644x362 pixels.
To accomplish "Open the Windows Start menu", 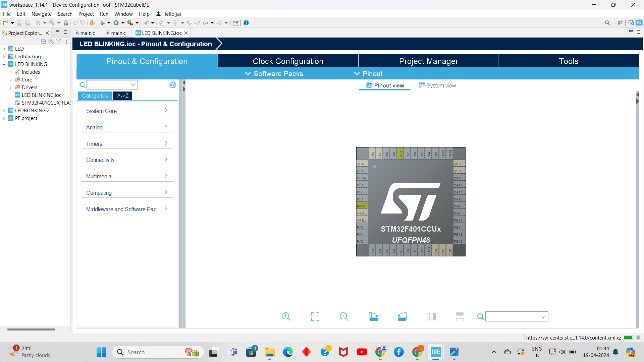I will pos(101,352).
